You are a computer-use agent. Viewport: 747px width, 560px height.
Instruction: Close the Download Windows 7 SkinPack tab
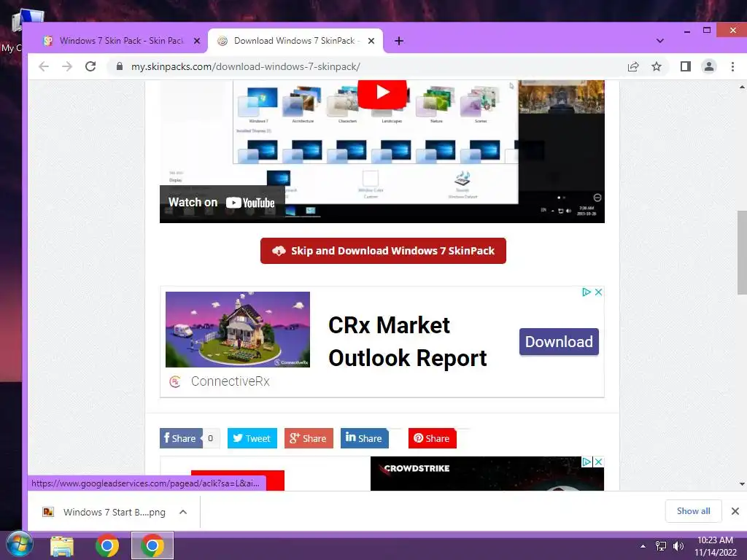click(371, 41)
